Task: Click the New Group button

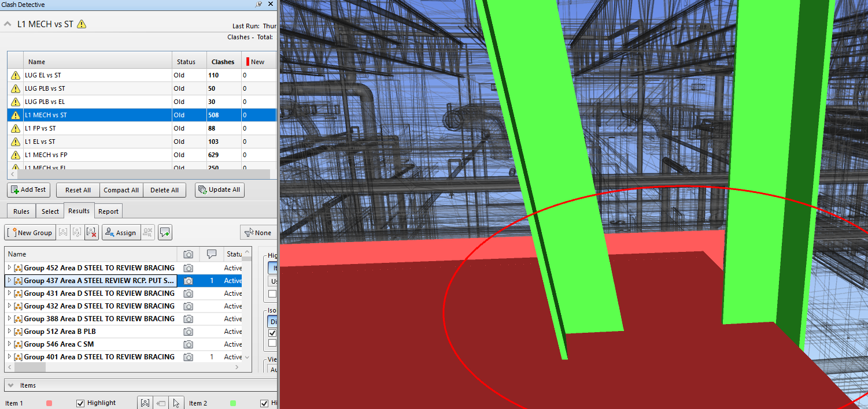Action: click(x=29, y=233)
